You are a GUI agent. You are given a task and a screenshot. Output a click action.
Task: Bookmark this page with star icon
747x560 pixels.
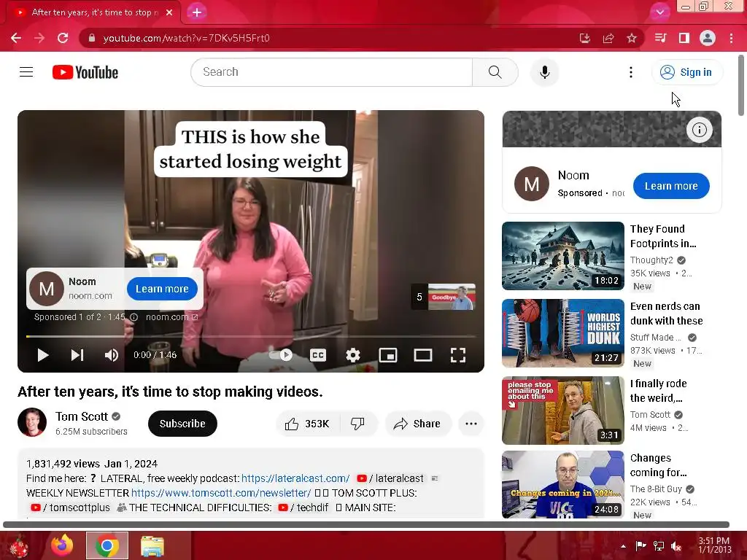tap(632, 38)
